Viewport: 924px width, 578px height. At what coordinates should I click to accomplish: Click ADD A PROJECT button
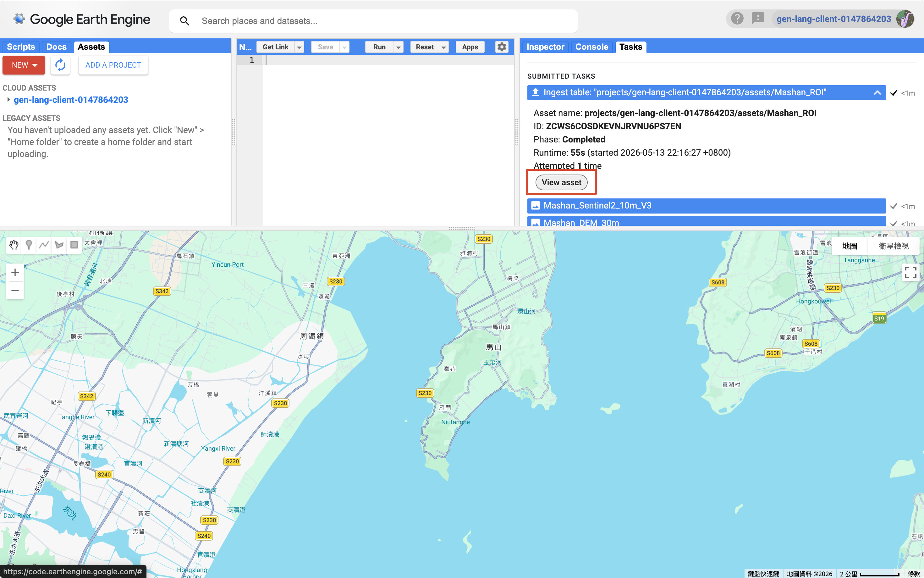click(x=113, y=65)
